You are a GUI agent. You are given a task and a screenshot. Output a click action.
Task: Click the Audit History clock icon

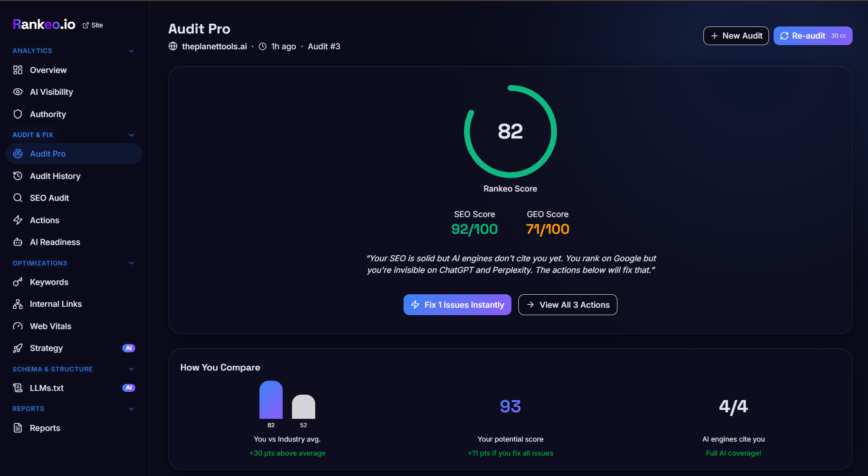[x=18, y=176]
